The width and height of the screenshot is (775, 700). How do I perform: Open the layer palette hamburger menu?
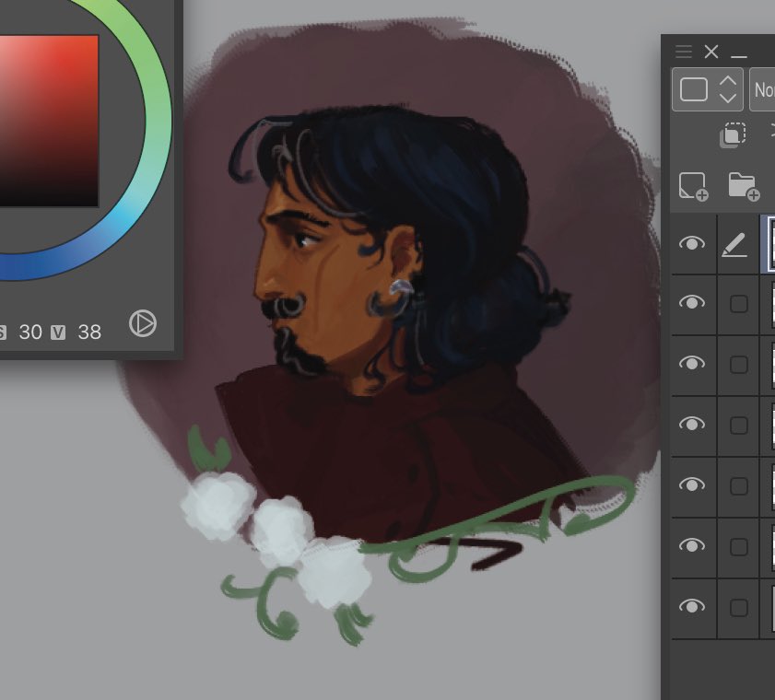684,52
